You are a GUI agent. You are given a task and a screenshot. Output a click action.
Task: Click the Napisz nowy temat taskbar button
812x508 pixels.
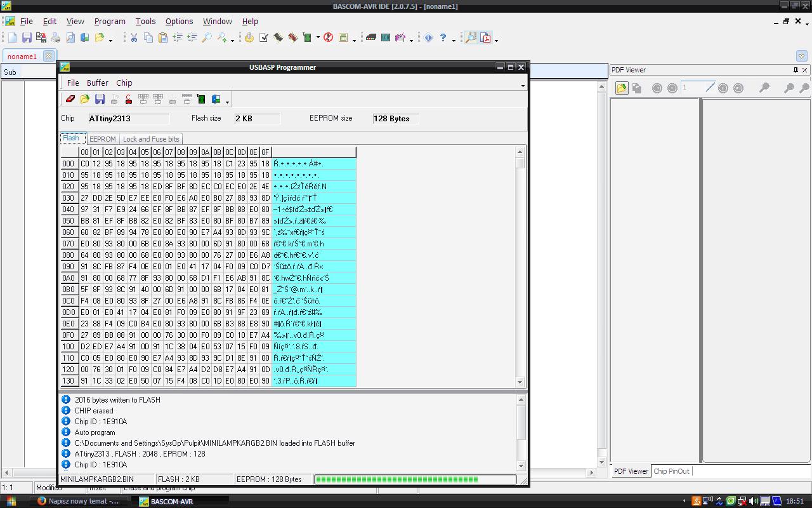[78, 501]
